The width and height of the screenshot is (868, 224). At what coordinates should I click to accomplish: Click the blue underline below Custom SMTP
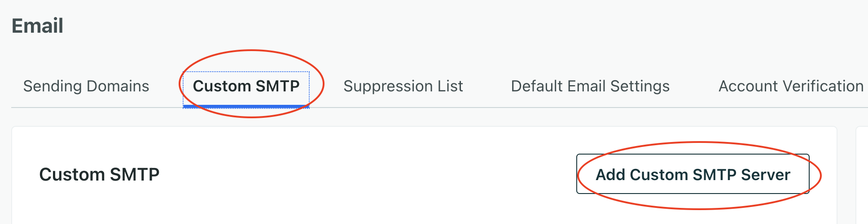point(246,106)
